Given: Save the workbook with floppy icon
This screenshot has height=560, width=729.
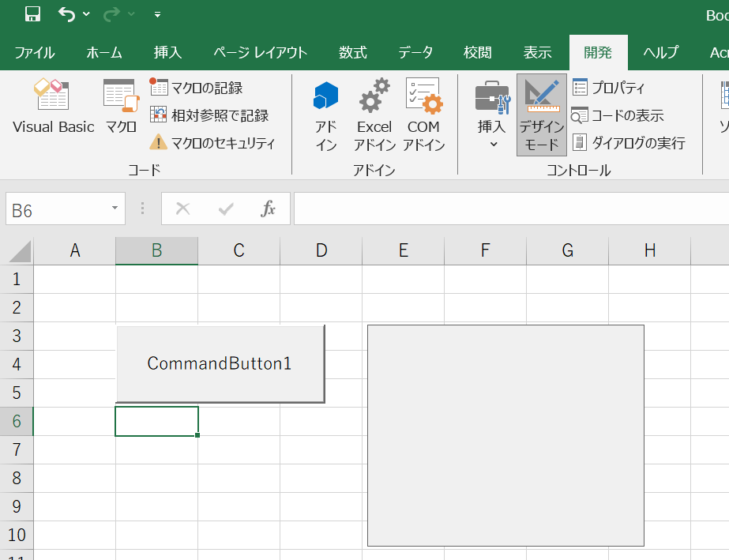Looking at the screenshot, I should click(32, 14).
